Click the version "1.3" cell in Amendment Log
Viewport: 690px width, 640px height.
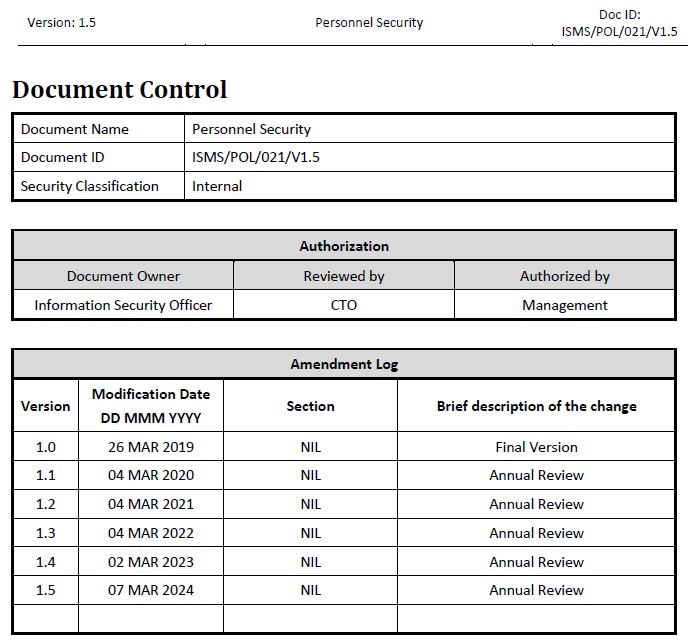click(x=46, y=533)
